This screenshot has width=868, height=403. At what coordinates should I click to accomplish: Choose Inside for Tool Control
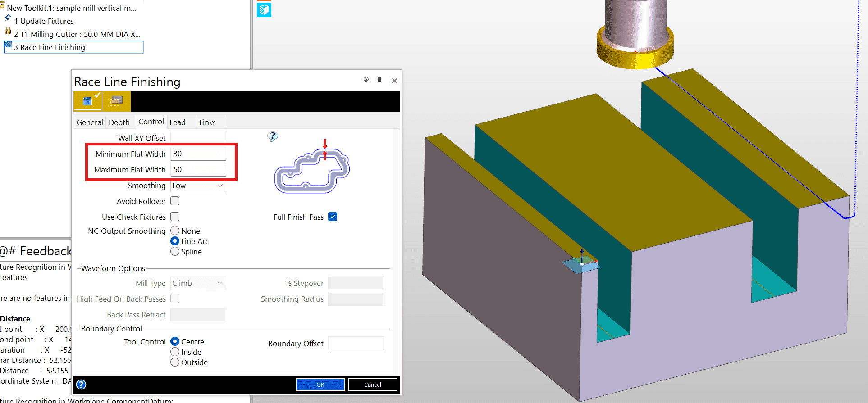175,352
